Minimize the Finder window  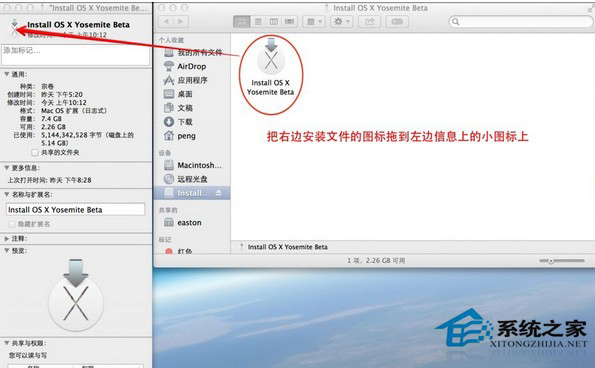click(173, 8)
